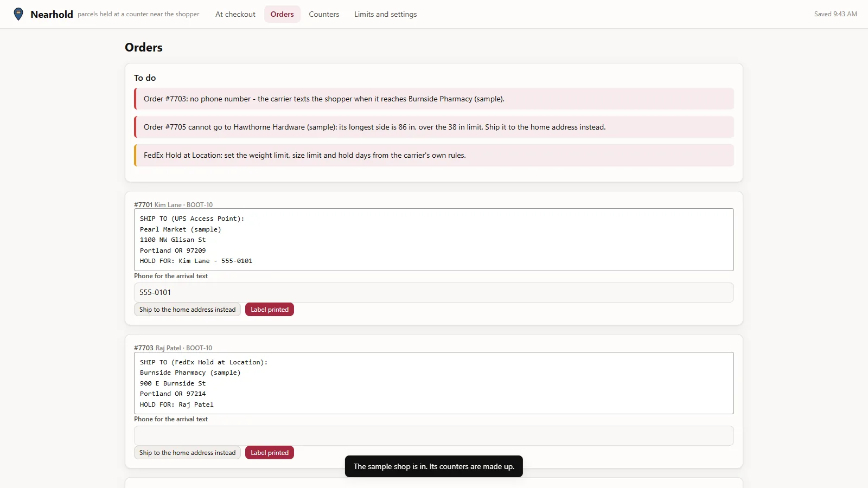Screen dimensions: 868x488
Task: Focus the arrival phone field showing 555-0101
Action: pyautogui.click(x=434, y=292)
